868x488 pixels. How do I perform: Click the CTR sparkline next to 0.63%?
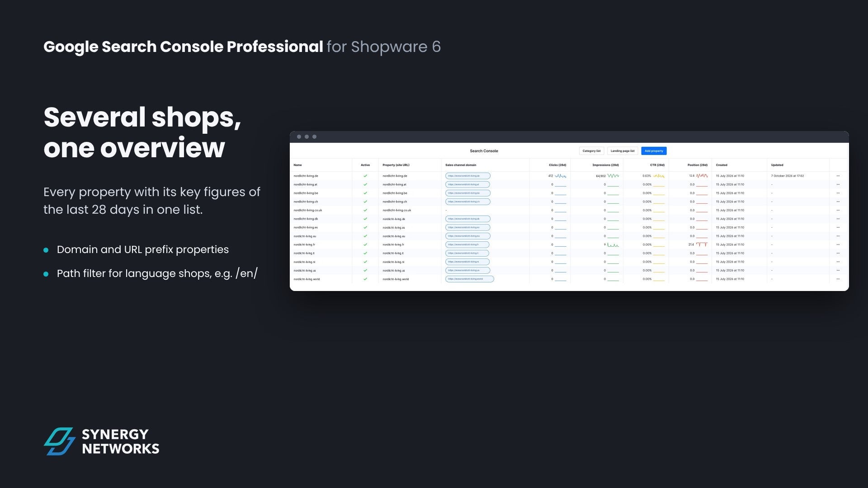[x=659, y=176]
